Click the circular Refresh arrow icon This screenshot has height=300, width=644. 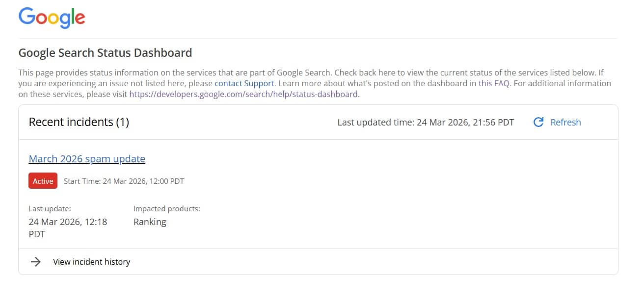538,122
